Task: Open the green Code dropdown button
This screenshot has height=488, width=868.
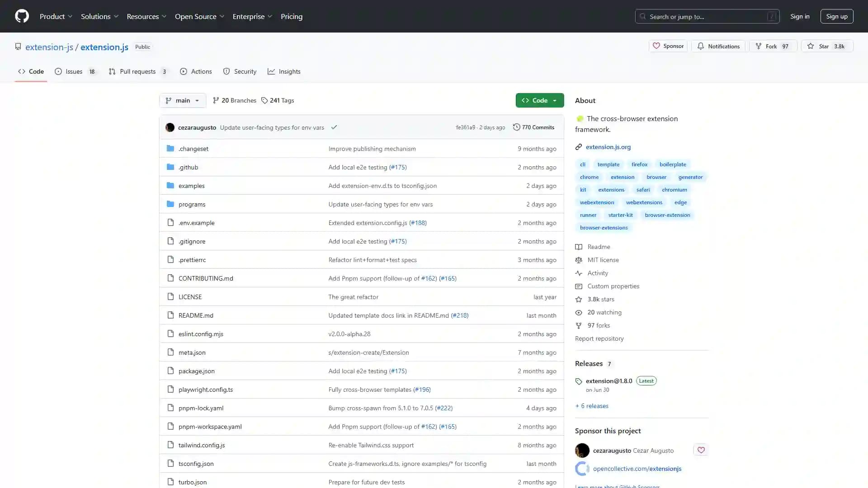Action: (x=540, y=100)
